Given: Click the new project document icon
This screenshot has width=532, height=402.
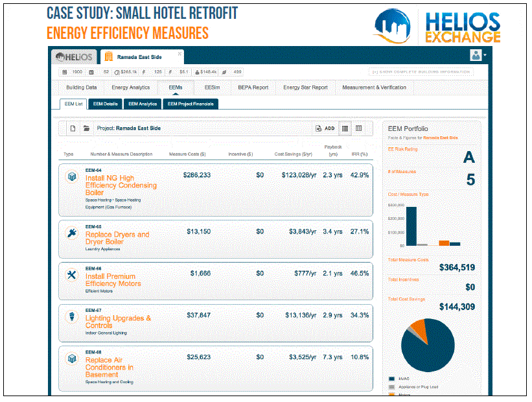Looking at the screenshot, I should click(x=73, y=128).
